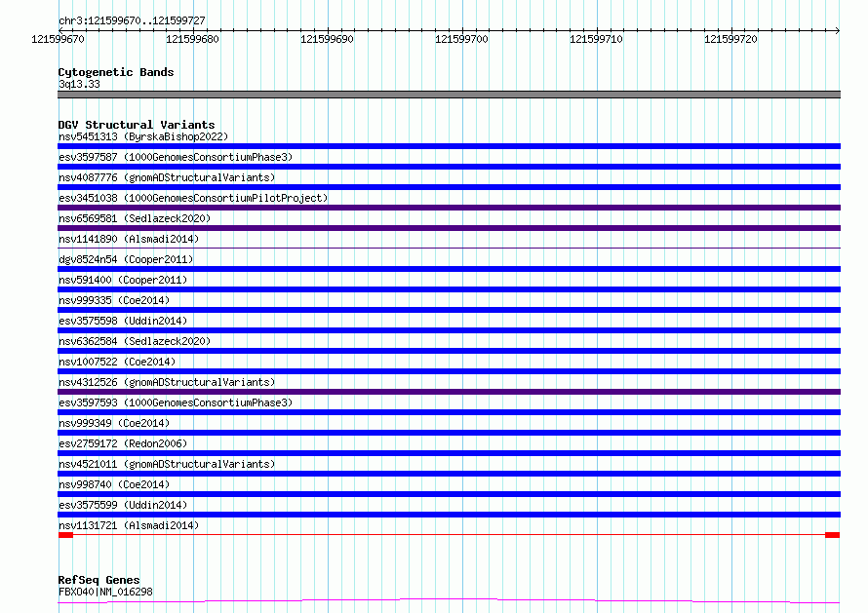Open the nsv591400 Cooper2011 variant label
The height and width of the screenshot is (613, 868).
pyautogui.click(x=123, y=280)
